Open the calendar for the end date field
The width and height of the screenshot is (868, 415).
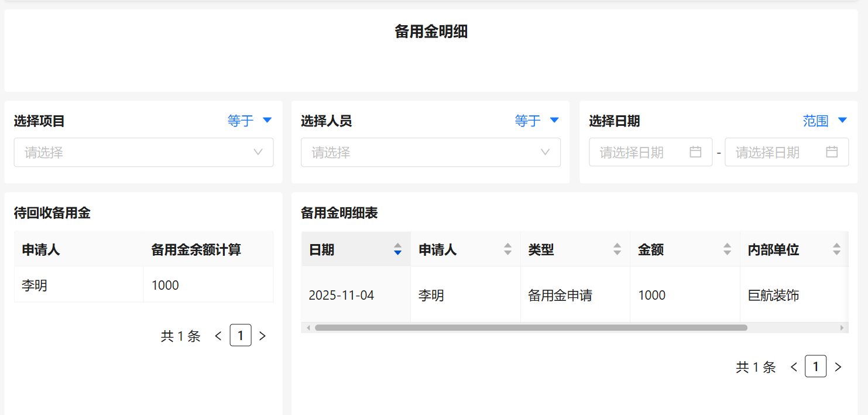[x=831, y=152]
